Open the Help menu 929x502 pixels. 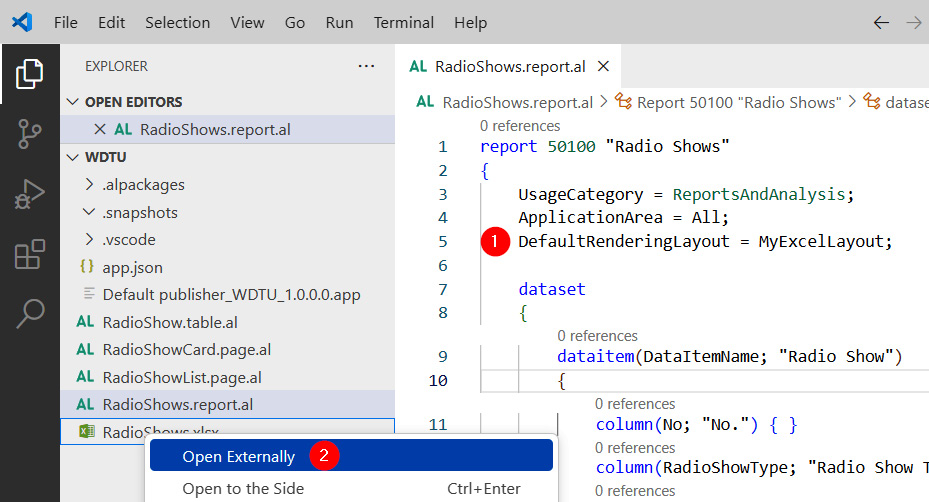(470, 23)
